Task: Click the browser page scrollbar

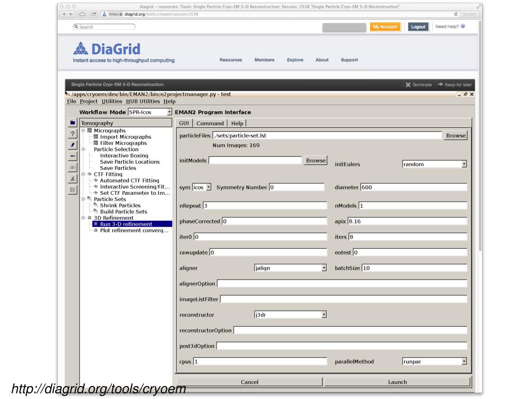Action: [x=480, y=136]
